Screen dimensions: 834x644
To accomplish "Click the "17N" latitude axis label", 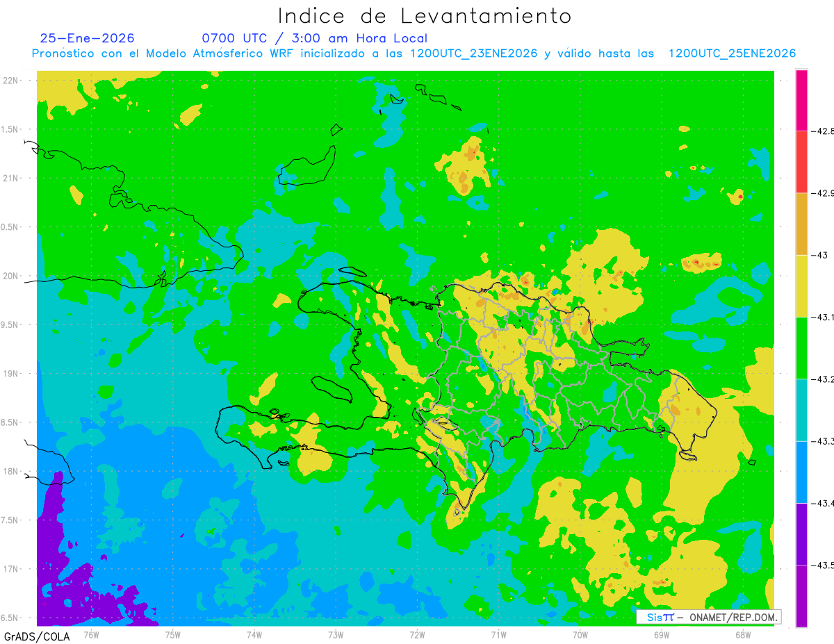I will click(x=10, y=569).
